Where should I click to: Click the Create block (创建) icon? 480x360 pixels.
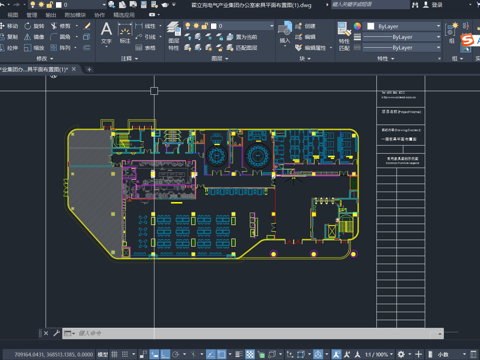(x=305, y=26)
